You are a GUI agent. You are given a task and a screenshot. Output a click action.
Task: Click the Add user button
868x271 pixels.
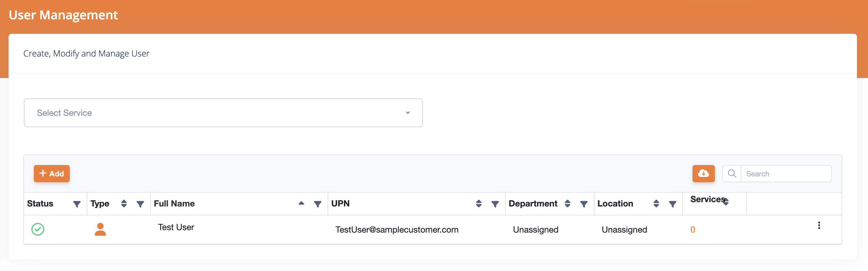pyautogui.click(x=52, y=173)
